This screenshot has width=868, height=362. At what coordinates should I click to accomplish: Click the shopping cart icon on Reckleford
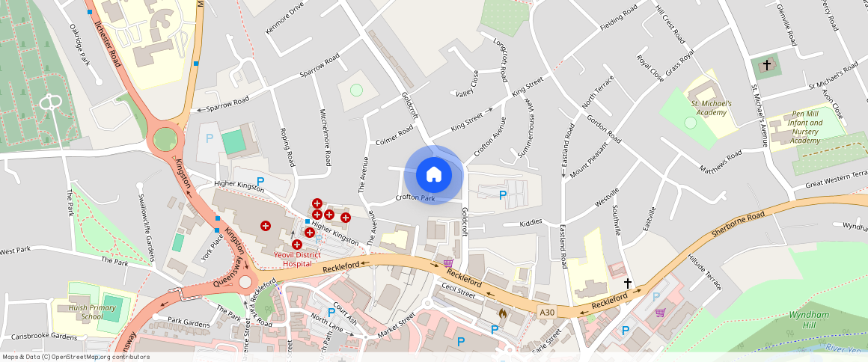click(448, 263)
